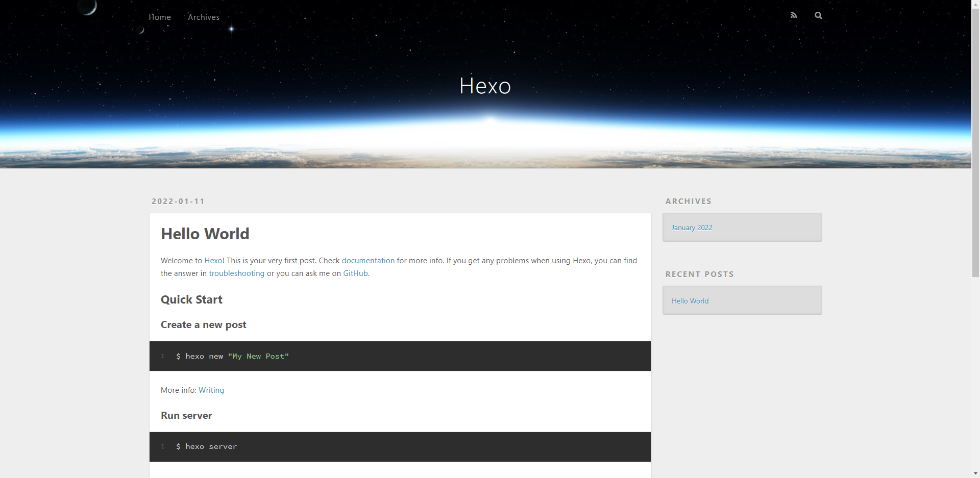The image size is (980, 478).
Task: Open the 2022-01-11 post date link
Action: 178,202
